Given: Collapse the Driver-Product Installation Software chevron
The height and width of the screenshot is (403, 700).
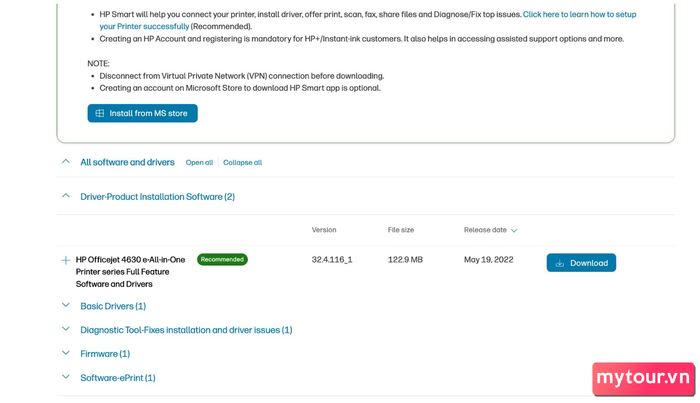Looking at the screenshot, I should point(66,196).
